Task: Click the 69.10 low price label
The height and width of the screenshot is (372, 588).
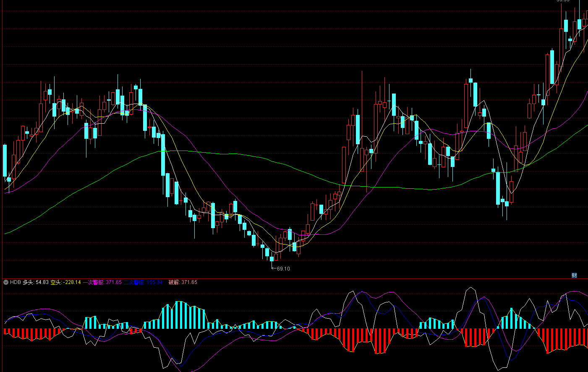Action: tap(283, 268)
